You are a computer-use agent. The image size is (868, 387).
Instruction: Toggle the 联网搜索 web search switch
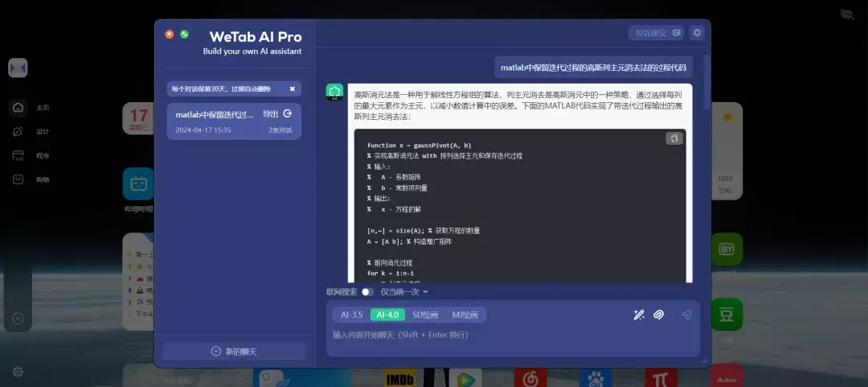[x=367, y=291]
